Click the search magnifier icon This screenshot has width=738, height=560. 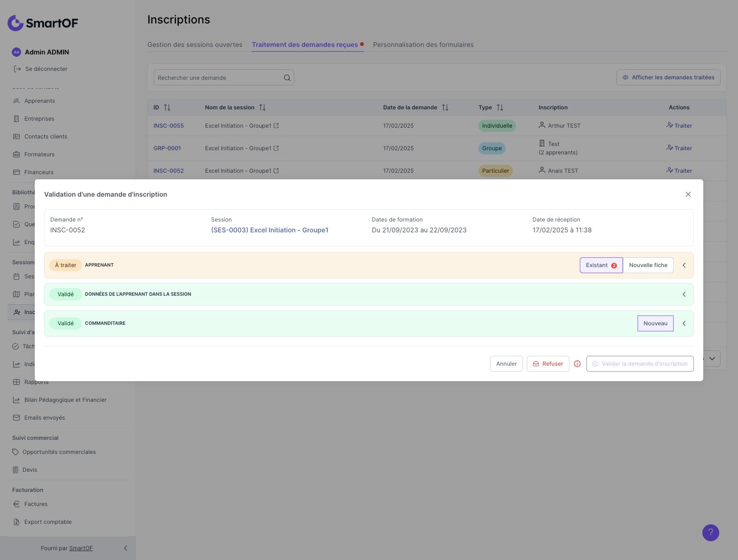(x=287, y=78)
